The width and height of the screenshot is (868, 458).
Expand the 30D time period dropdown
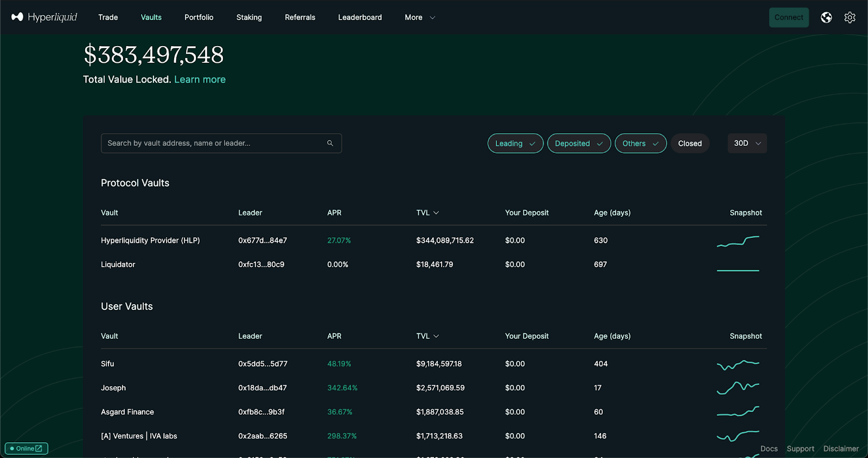(x=747, y=143)
